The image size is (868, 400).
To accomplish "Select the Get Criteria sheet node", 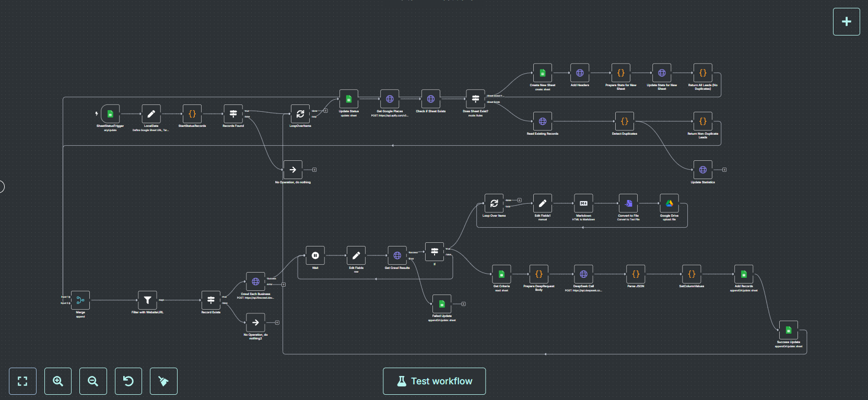I will pos(501,274).
